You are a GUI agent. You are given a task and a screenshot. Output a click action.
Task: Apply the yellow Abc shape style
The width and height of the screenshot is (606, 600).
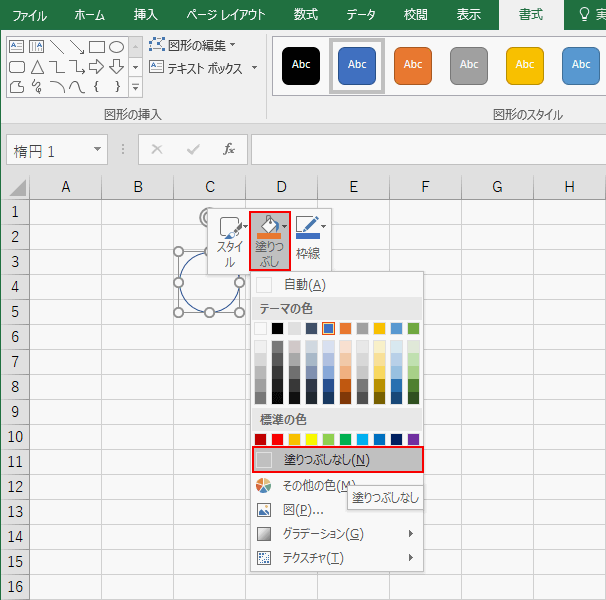pyautogui.click(x=525, y=66)
